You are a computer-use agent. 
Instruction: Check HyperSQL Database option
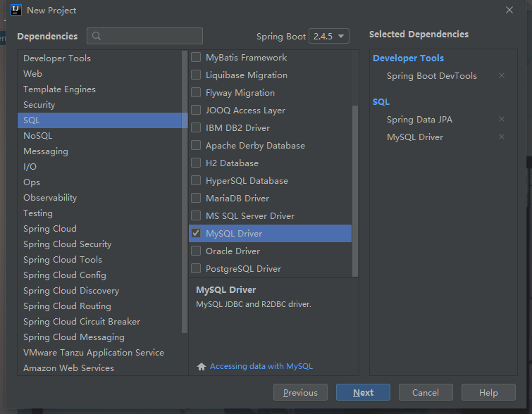196,181
